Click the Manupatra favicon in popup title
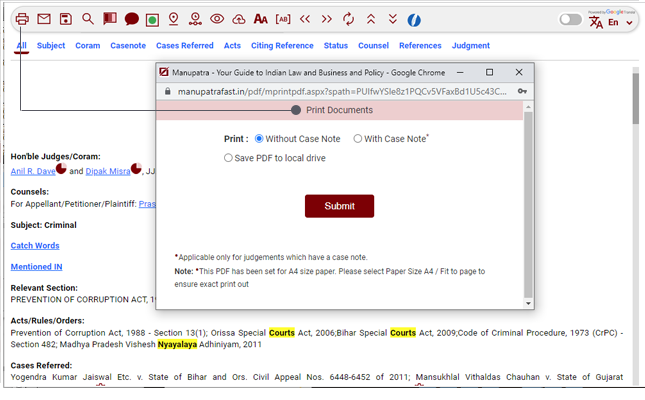This screenshot has width=645, height=400. click(x=164, y=72)
